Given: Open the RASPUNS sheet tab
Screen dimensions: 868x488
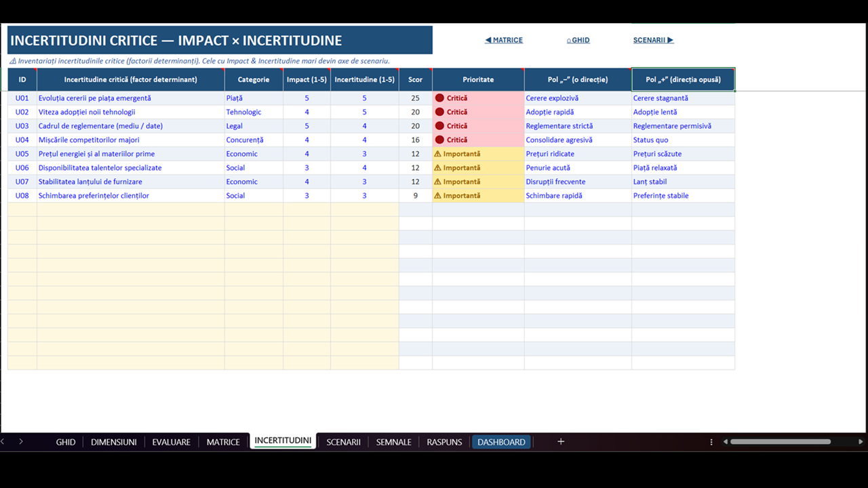Looking at the screenshot, I should tap(444, 442).
